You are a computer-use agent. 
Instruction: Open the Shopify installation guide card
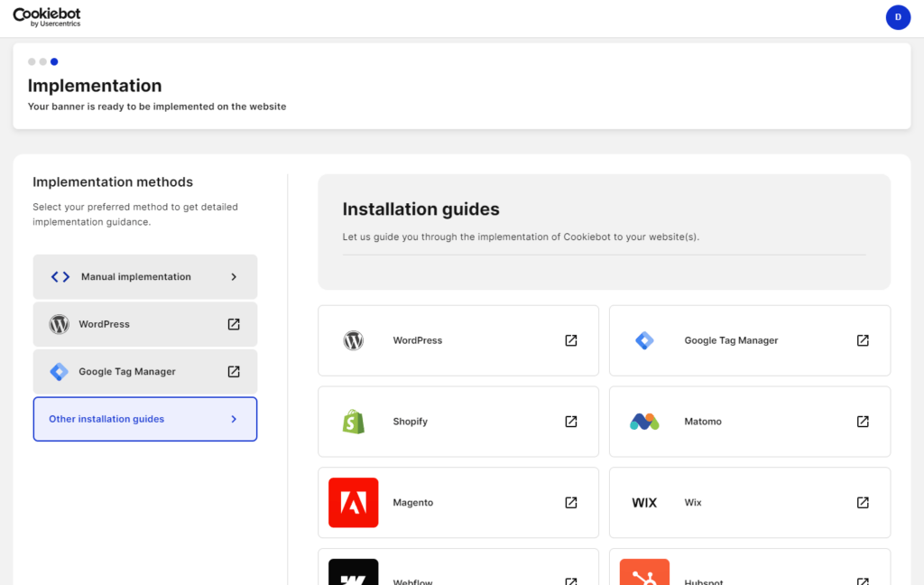pyautogui.click(x=458, y=422)
